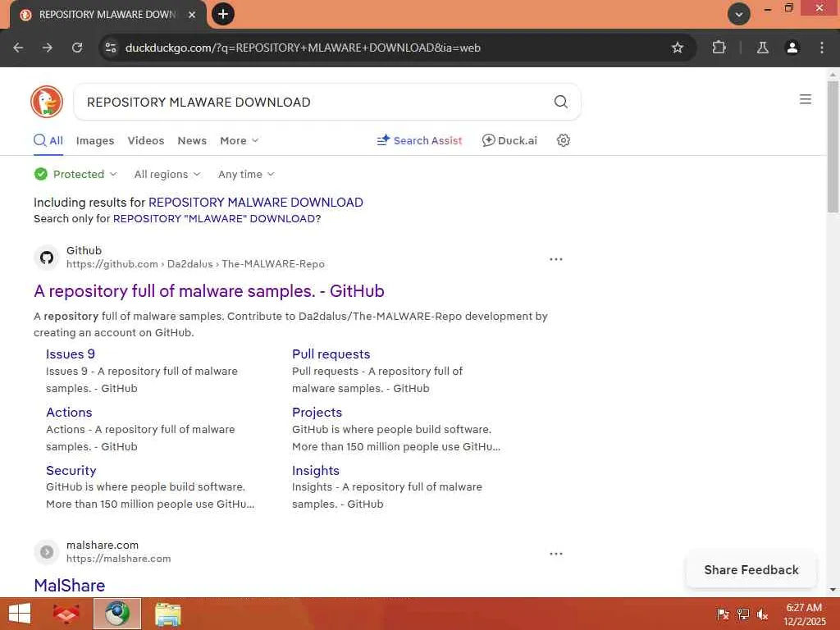Click the browser forward arrow
Image resolution: width=840 pixels, height=630 pixels.
click(48, 48)
